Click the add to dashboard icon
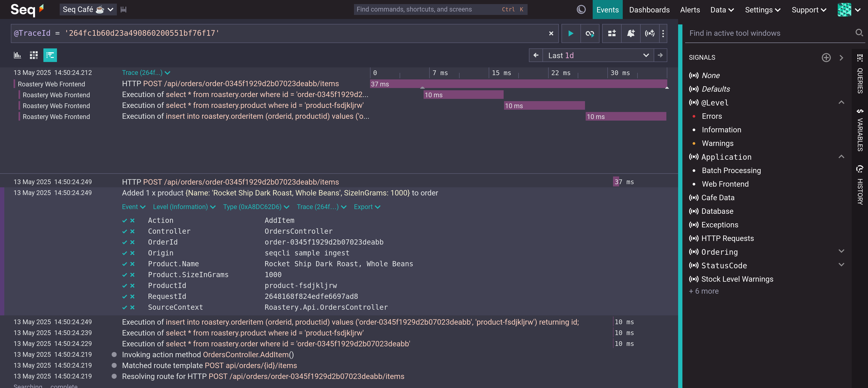The image size is (868, 388). point(612,33)
